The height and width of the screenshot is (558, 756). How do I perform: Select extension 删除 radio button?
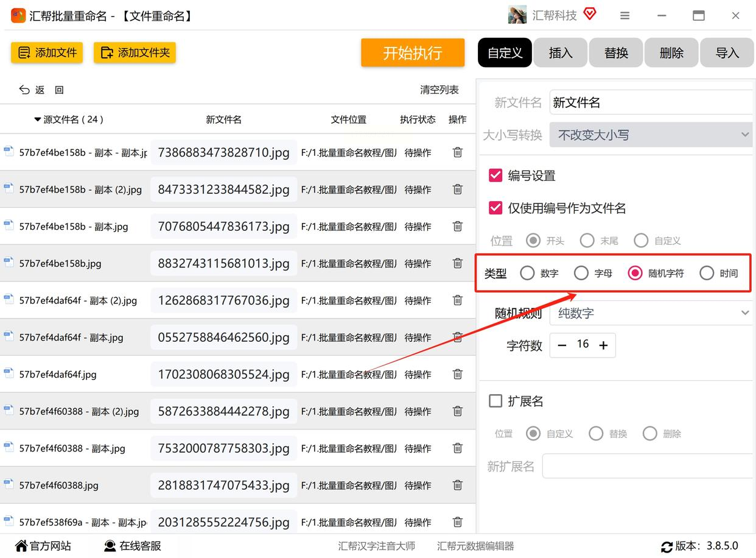point(650,434)
